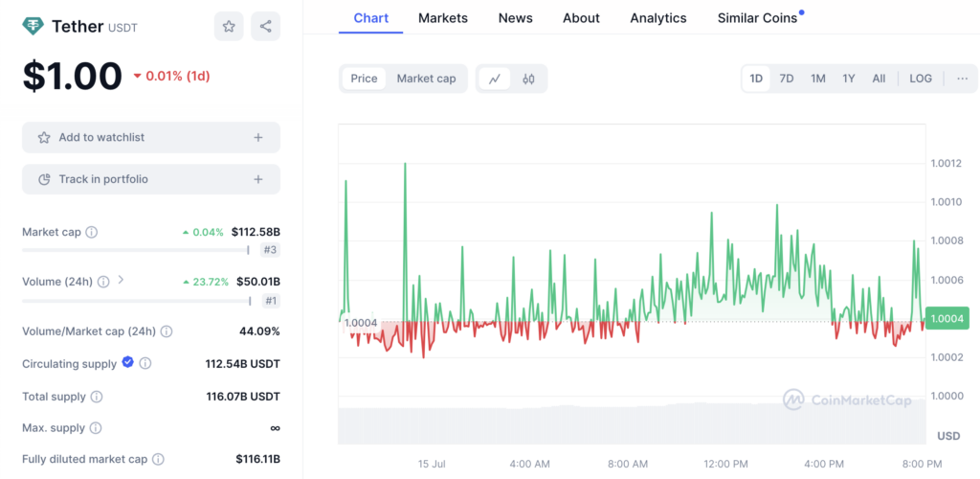Toggle the LOG scale option
The image size is (980, 479).
(921, 79)
